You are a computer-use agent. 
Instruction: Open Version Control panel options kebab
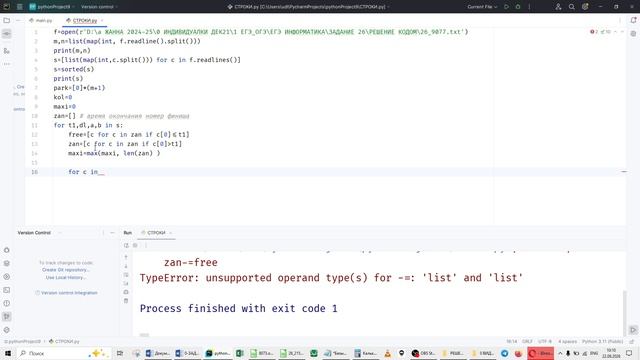pyautogui.click(x=103, y=233)
